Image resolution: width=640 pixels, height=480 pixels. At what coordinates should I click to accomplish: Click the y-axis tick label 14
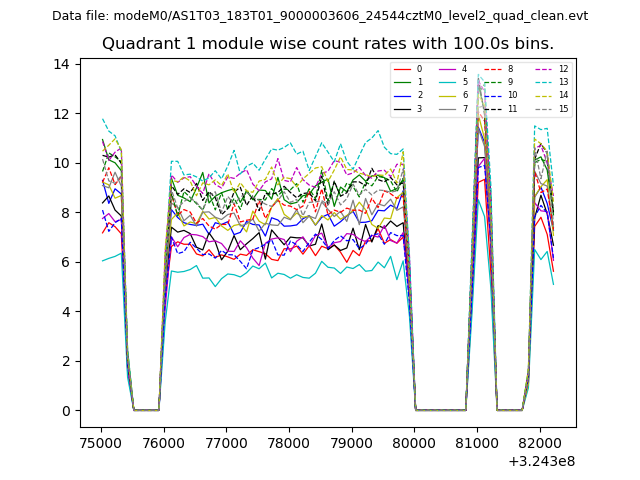coord(61,65)
